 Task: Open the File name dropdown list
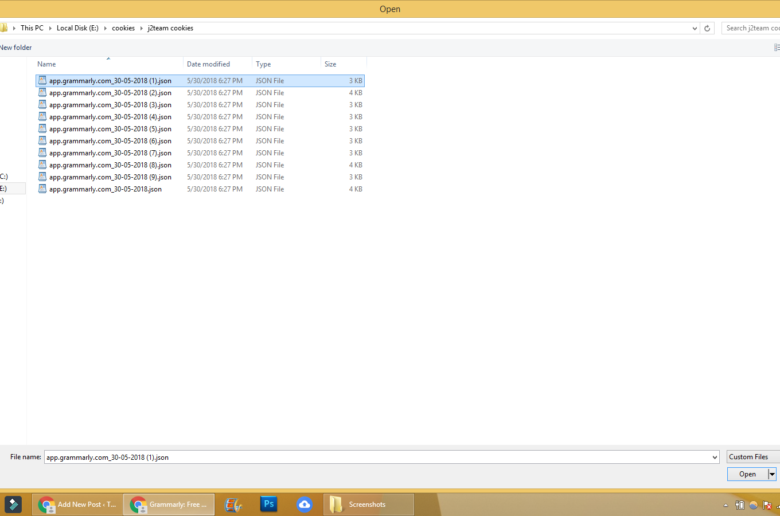[x=714, y=457]
